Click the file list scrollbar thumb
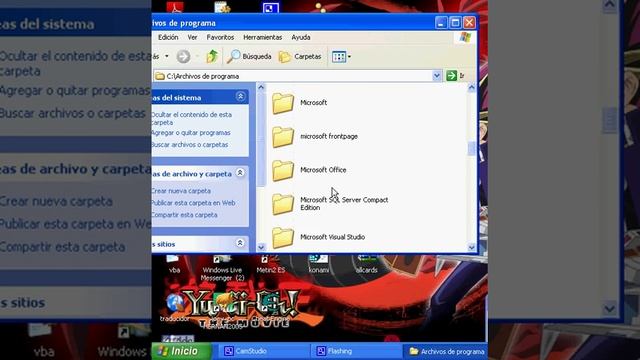The width and height of the screenshot is (640, 360). pyautogui.click(x=471, y=148)
